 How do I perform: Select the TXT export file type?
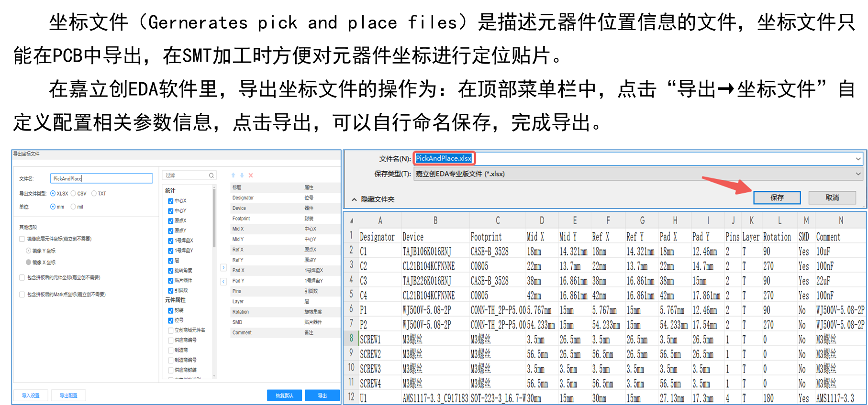[94, 194]
